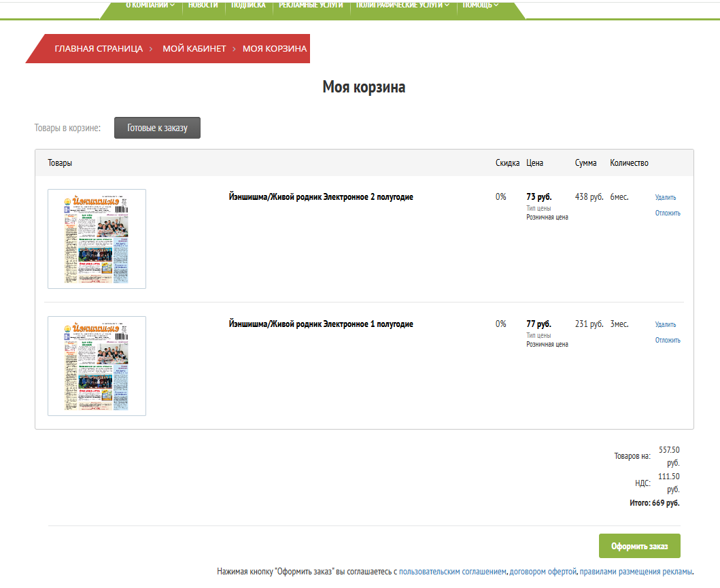Screen dimensions: 720x588
Task: Postpone the 2 полугодие subscription item
Action: point(667,213)
